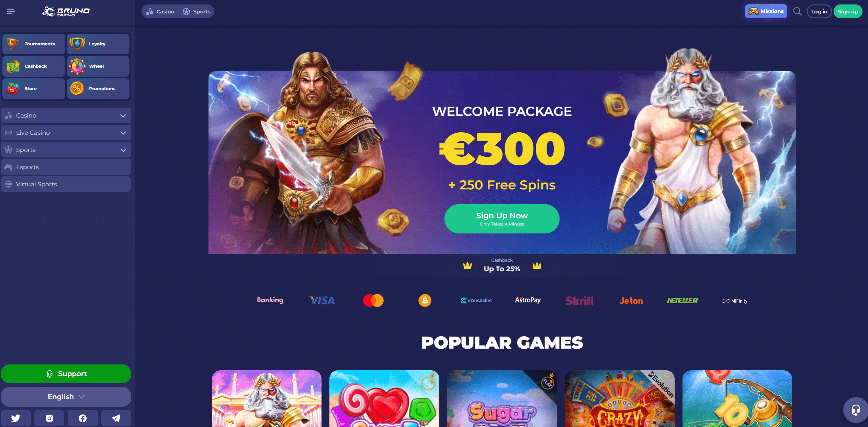
Task: Click the floating headset chat icon
Action: (856, 410)
